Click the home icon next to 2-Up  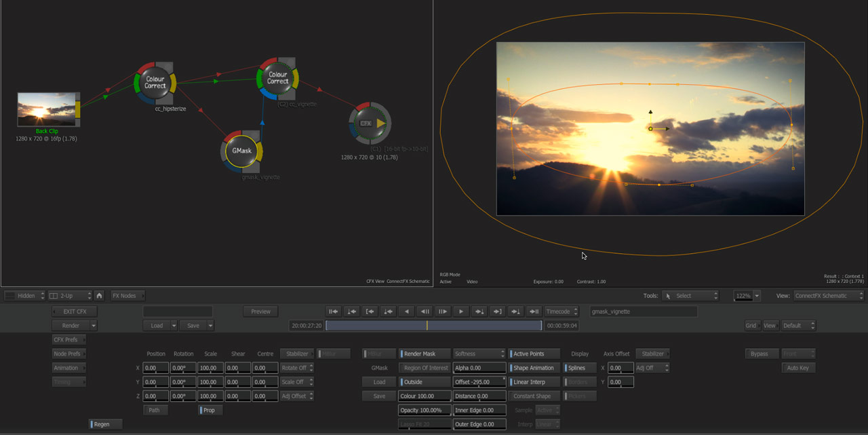[x=99, y=296]
